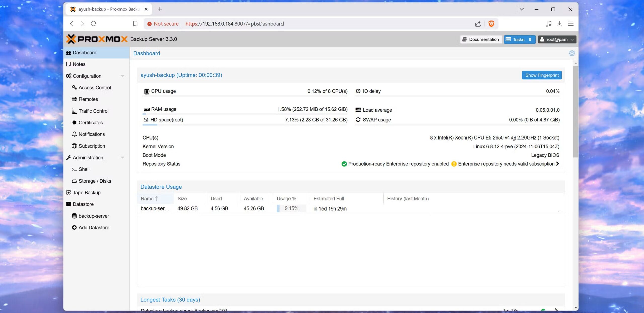The image size is (644, 313).
Task: Select Traffic Control in Configuration
Action: (93, 111)
